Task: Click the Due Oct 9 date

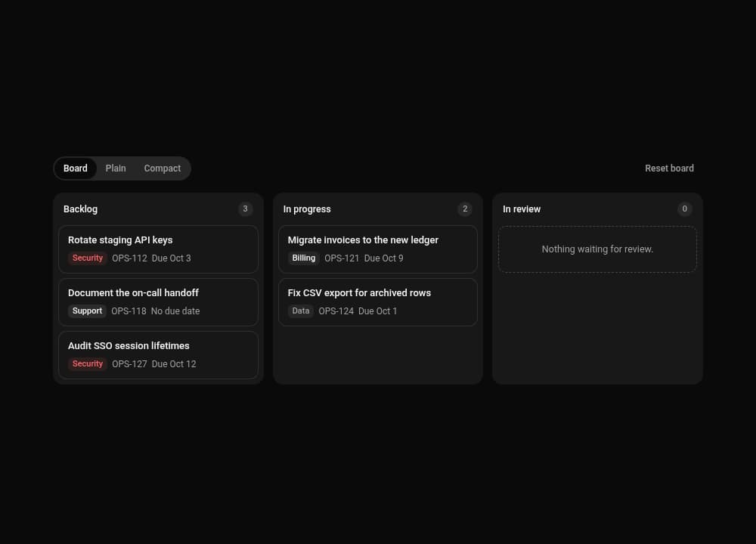Action: [384, 258]
